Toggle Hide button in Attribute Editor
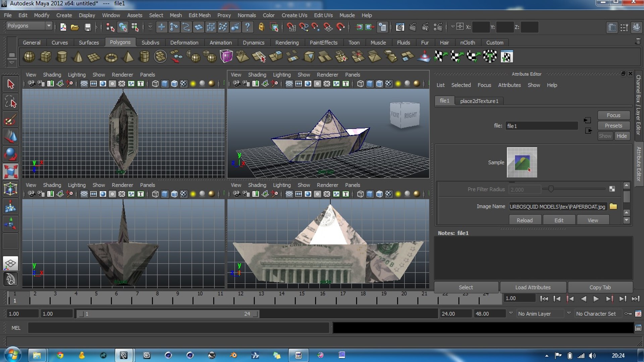 pos(622,136)
